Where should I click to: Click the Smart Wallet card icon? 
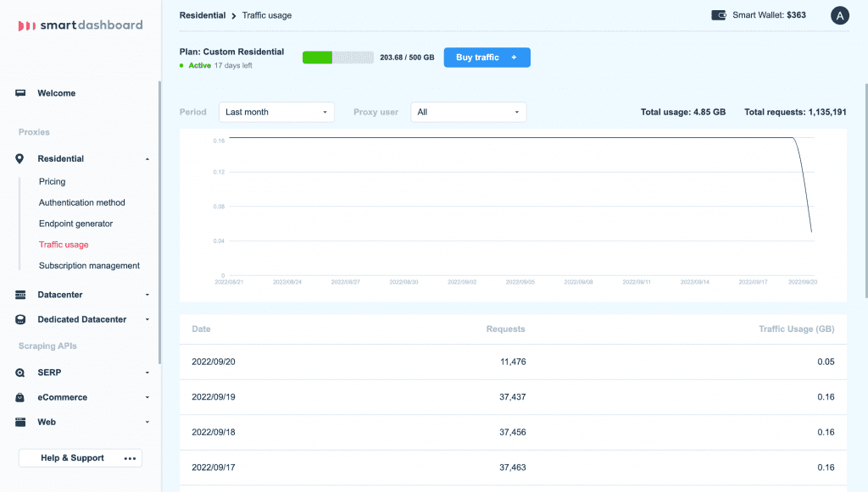click(x=720, y=14)
